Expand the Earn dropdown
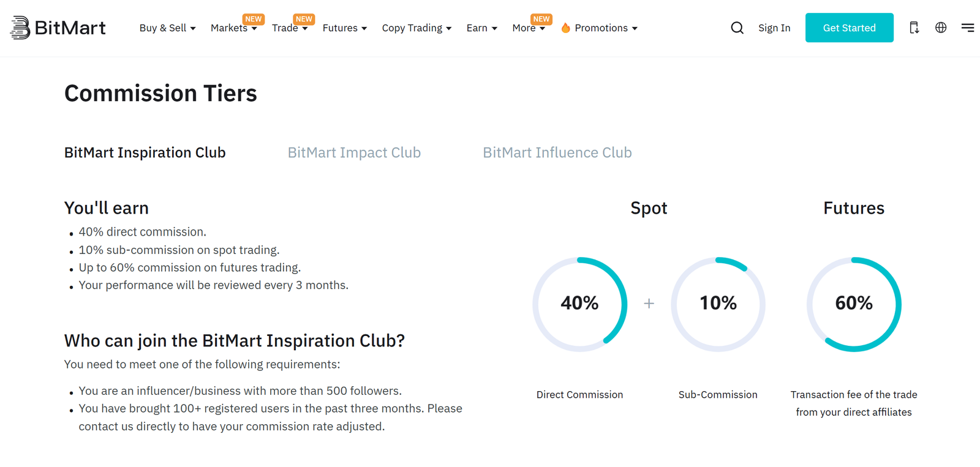Viewport: 980px width, 467px height. (481, 28)
